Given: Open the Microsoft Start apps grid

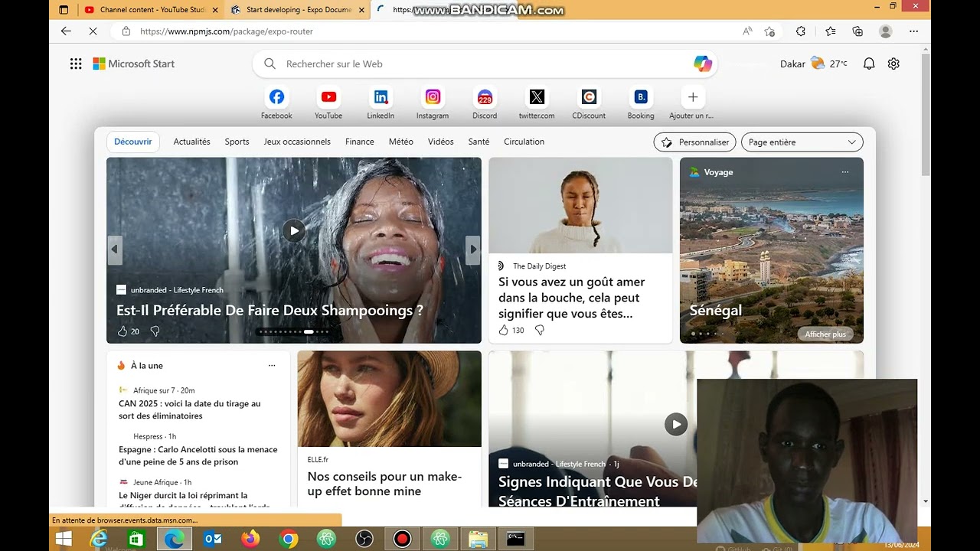Looking at the screenshot, I should tap(76, 64).
